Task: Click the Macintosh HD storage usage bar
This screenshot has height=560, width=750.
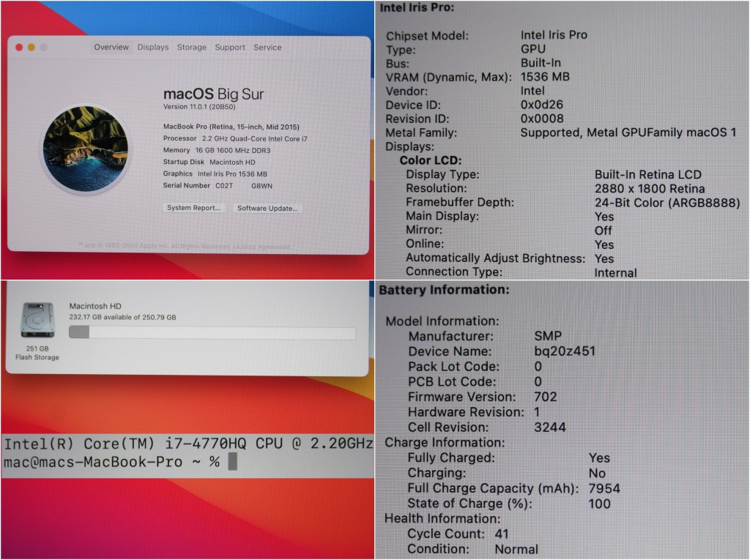Action: coord(212,333)
